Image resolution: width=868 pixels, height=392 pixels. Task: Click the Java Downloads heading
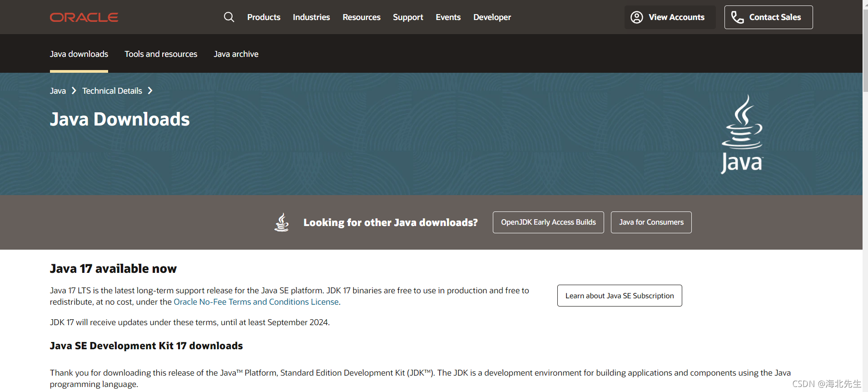coord(120,119)
